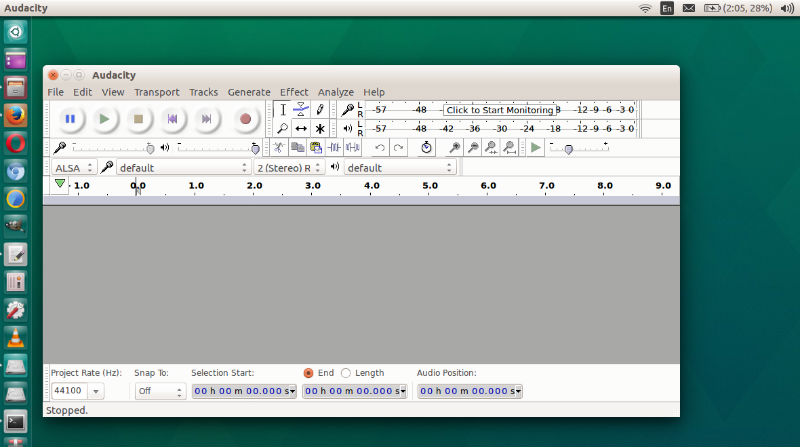Click the Fit Selection zoom icon
This screenshot has width=800, height=447.
tap(491, 148)
